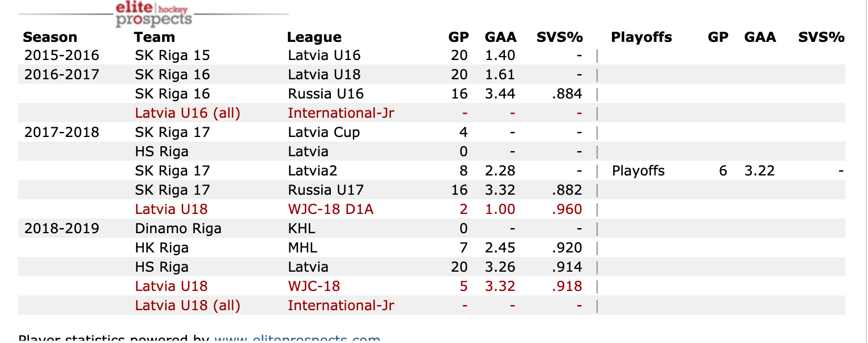This screenshot has height=343, width=868.
Task: Click the Team column header
Action: 154,37
